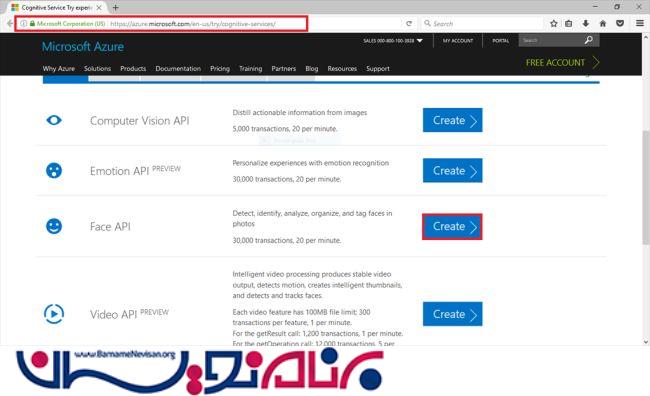
Task: Open Support in navigation bar
Action: tap(378, 68)
